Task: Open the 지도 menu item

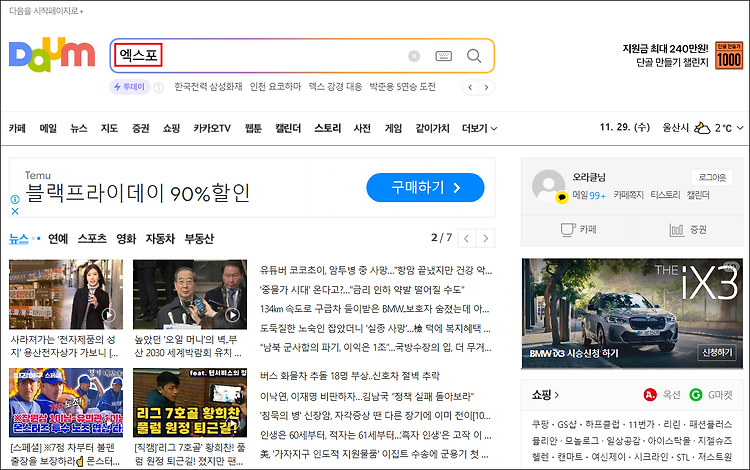Action: pyautogui.click(x=110, y=128)
